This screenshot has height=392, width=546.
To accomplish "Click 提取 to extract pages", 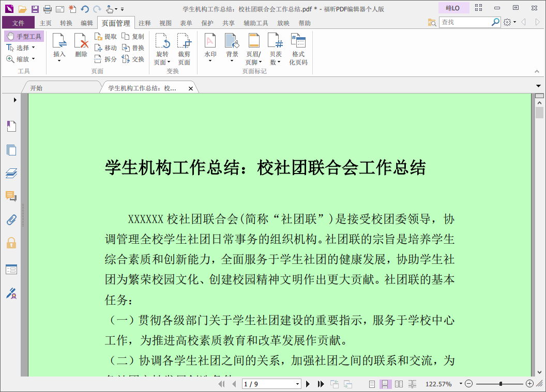I will [105, 37].
